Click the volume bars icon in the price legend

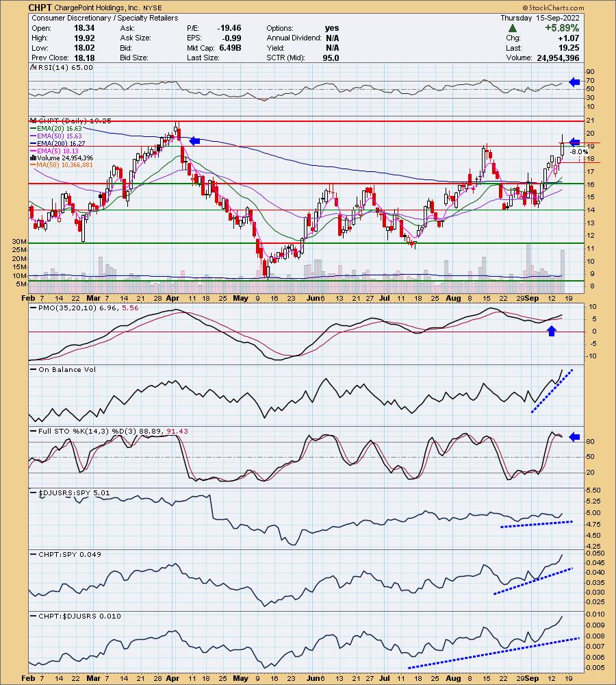[x=33, y=158]
